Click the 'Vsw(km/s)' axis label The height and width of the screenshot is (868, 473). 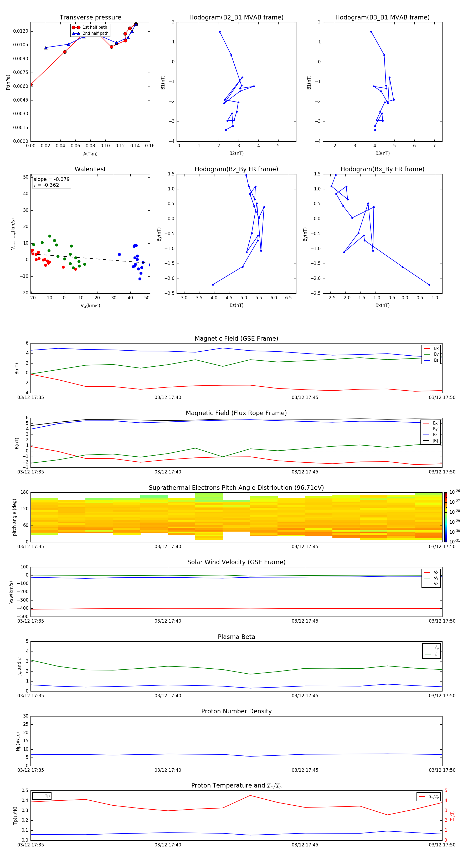point(11,592)
